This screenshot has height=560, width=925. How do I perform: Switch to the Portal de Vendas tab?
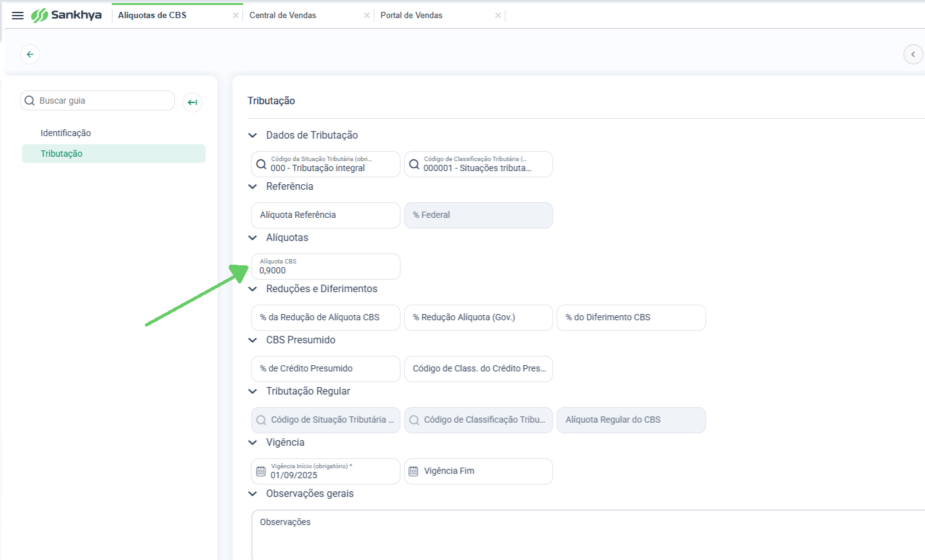click(x=411, y=15)
